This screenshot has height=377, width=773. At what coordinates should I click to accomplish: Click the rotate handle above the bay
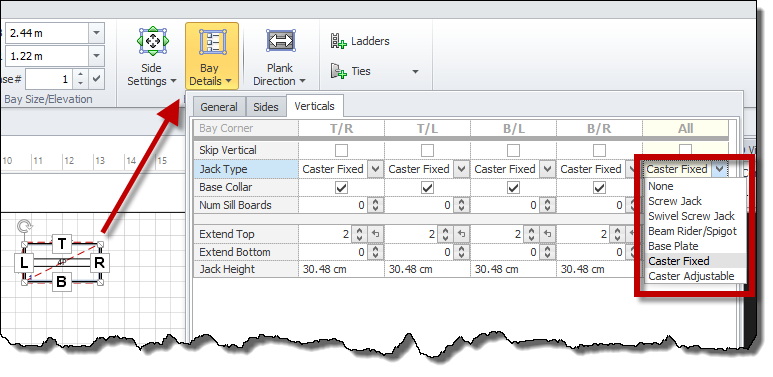[23, 226]
